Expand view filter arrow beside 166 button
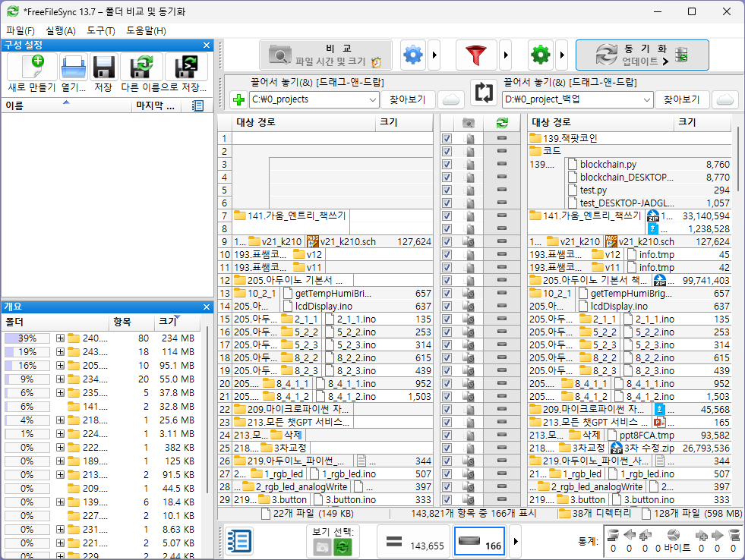This screenshot has height=560, width=745. pyautogui.click(x=516, y=541)
